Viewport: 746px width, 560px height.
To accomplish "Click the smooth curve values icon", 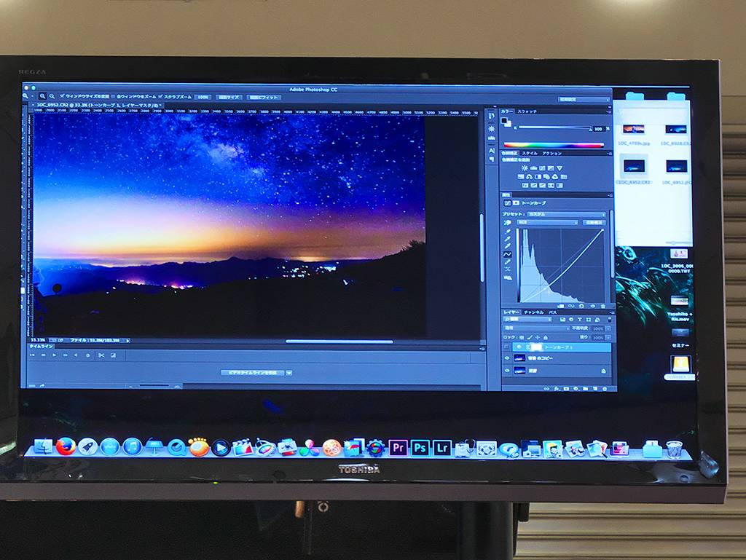I will (x=508, y=269).
